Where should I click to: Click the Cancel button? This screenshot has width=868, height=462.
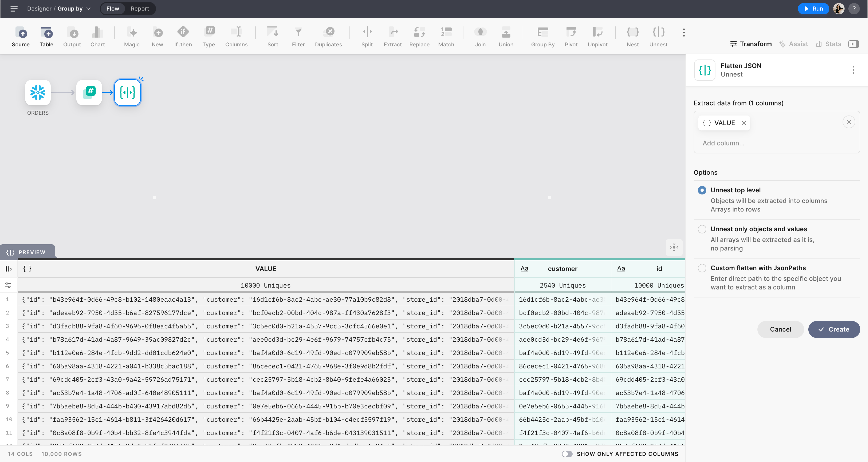(x=780, y=329)
